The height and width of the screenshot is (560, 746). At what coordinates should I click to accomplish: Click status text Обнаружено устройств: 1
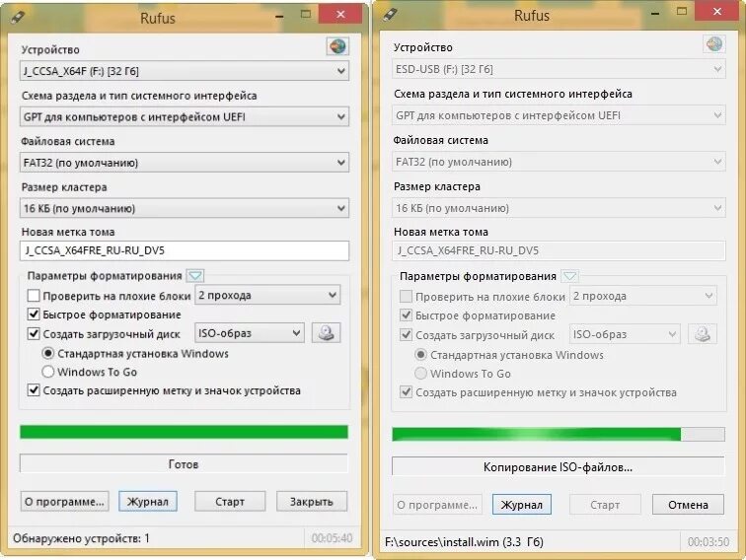tap(81, 538)
